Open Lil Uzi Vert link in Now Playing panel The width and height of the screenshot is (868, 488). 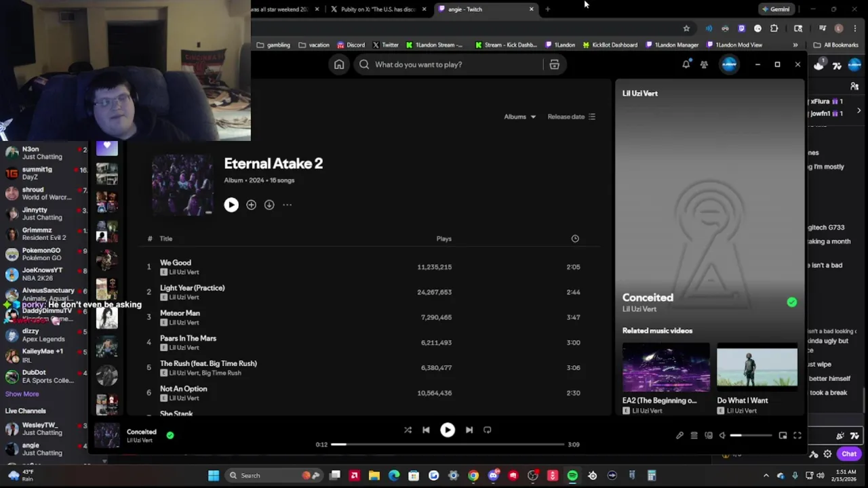[x=639, y=309]
